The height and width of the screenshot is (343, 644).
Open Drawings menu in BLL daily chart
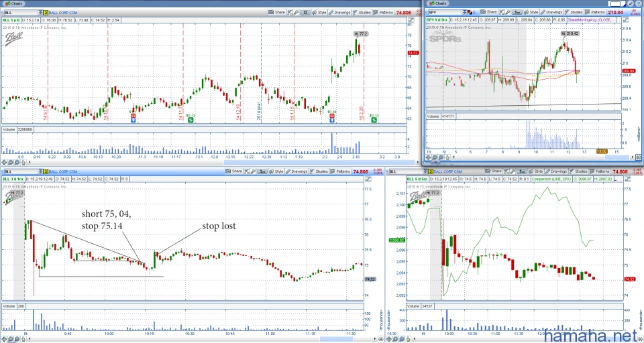click(x=339, y=12)
